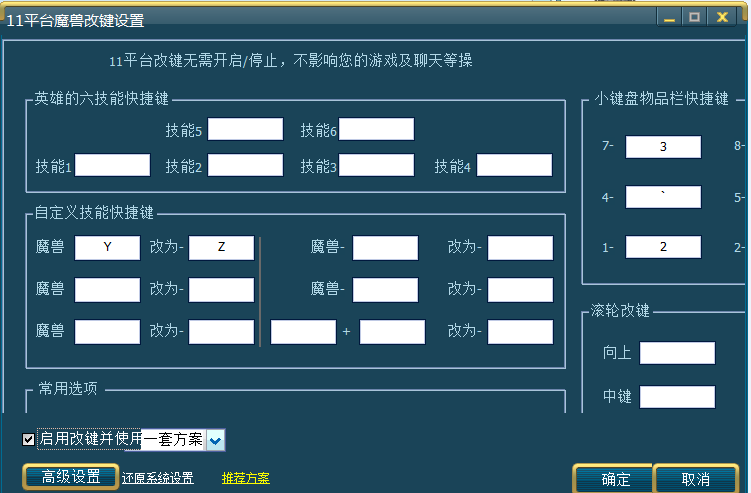Click the 技能4 hotkey input field
751x493 pixels.
tap(514, 165)
